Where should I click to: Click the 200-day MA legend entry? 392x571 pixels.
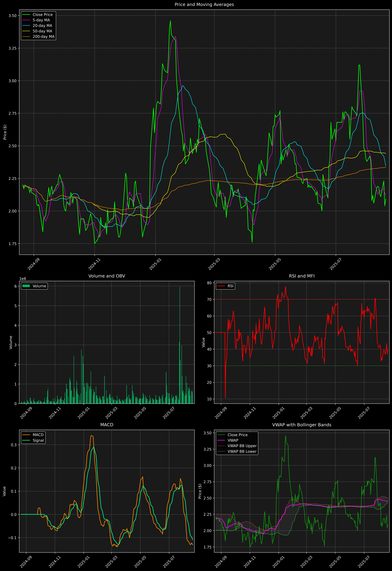[43, 37]
